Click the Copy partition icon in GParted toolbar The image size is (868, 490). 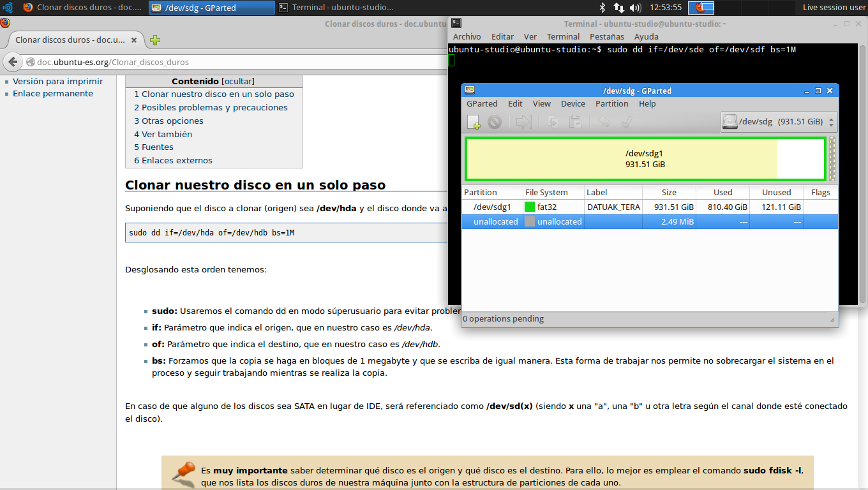click(553, 122)
